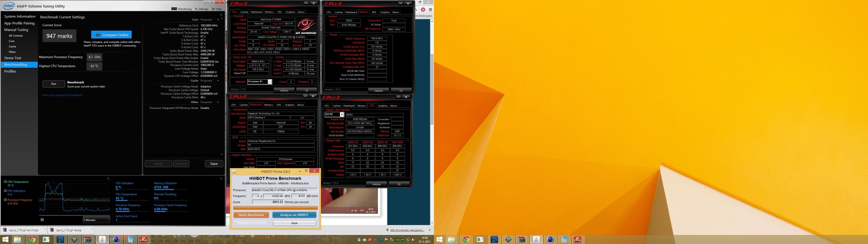This screenshot has height=244, width=868.
Task: Open the CPU-Z G1 icon in left taskbar
Action: [x=143, y=239]
